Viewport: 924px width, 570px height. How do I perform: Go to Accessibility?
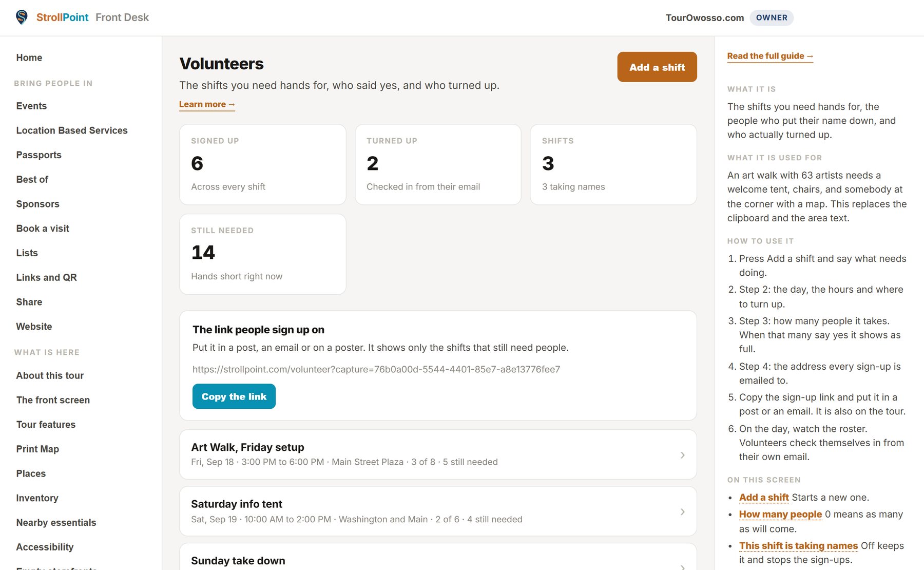pos(45,547)
